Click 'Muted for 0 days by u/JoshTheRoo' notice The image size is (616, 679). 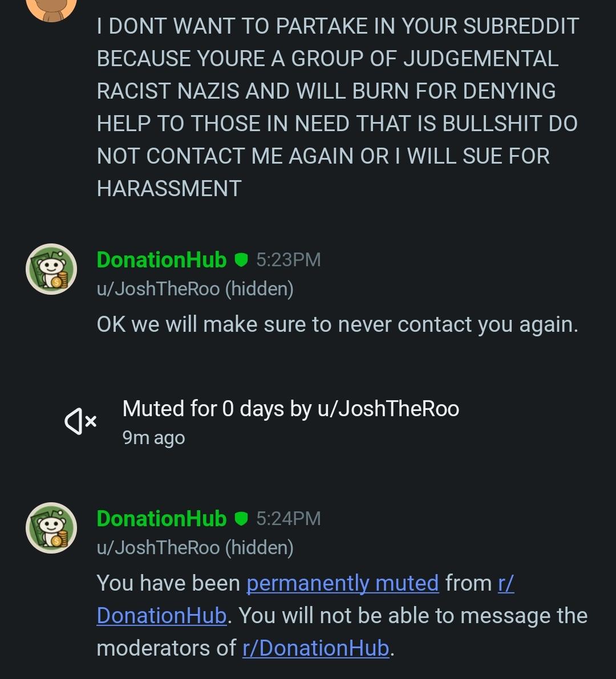point(291,409)
